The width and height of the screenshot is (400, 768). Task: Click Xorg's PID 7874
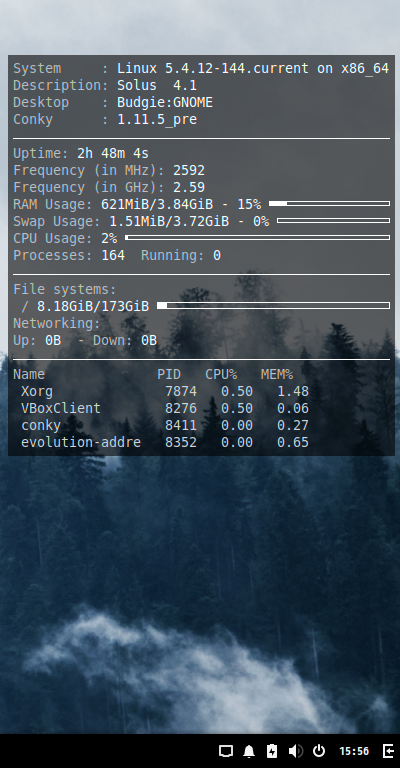click(181, 391)
